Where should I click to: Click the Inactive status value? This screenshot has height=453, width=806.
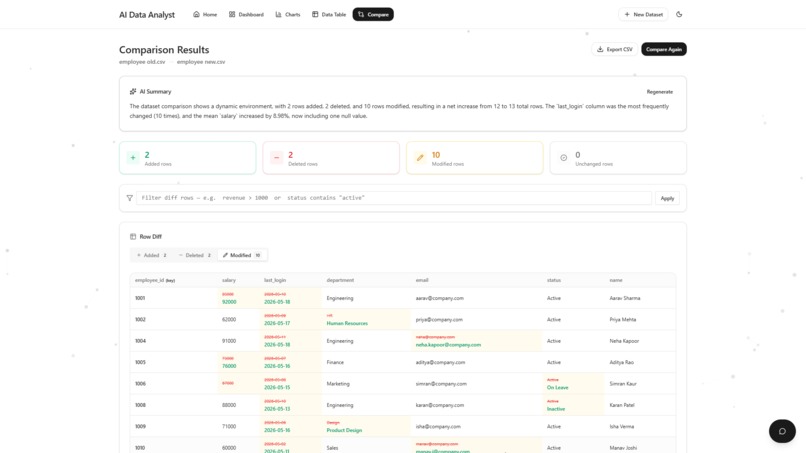pos(556,409)
